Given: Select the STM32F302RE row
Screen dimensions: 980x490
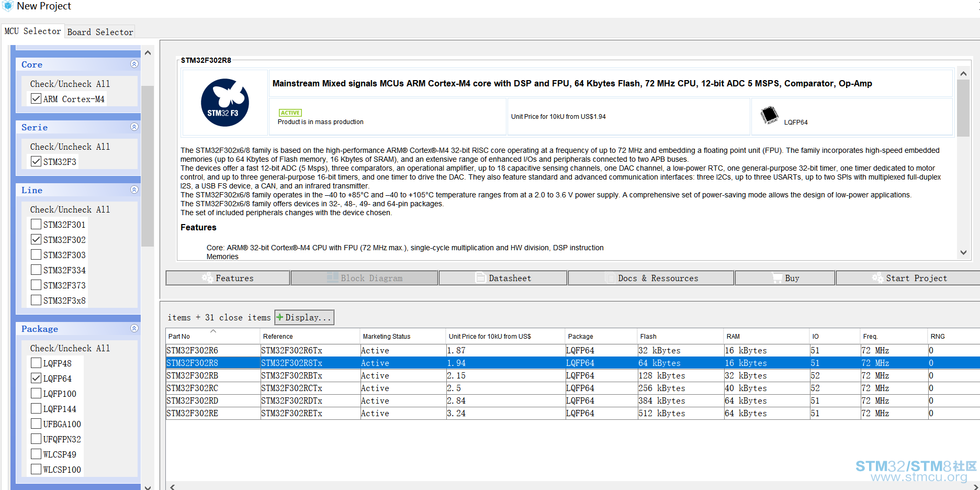Looking at the screenshot, I should point(573,413).
